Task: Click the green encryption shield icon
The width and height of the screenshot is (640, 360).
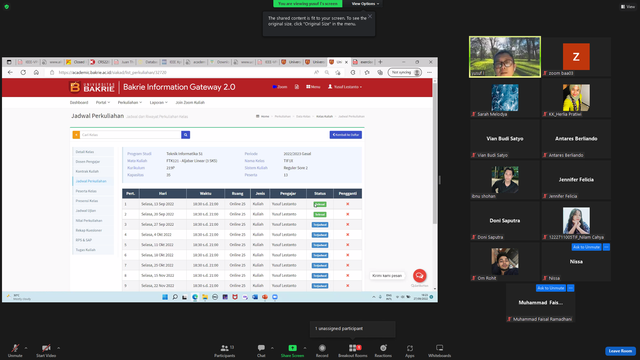Action: click(7, 7)
